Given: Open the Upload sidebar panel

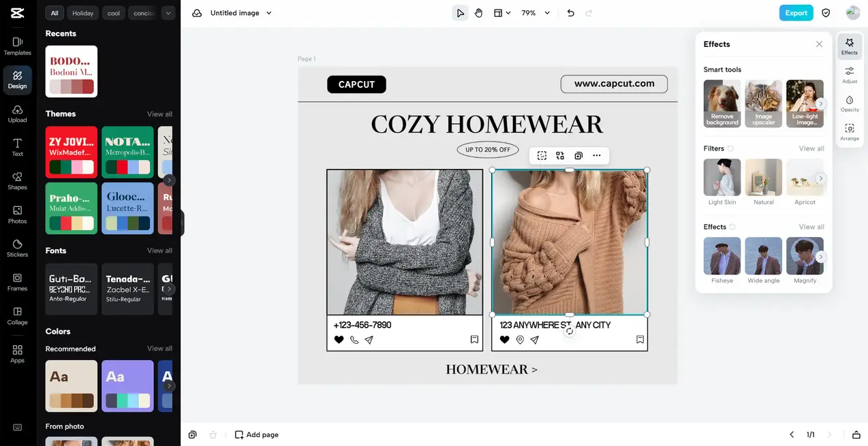Looking at the screenshot, I should coord(17,114).
